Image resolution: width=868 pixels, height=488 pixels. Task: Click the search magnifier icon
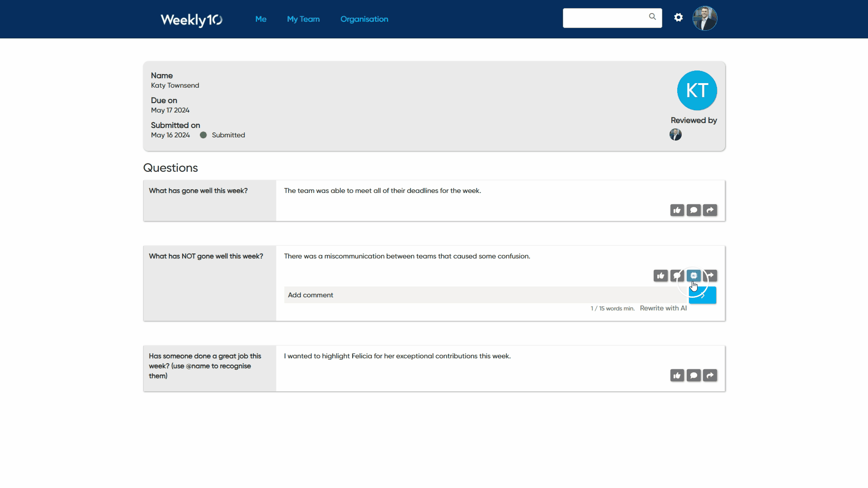[x=652, y=17]
